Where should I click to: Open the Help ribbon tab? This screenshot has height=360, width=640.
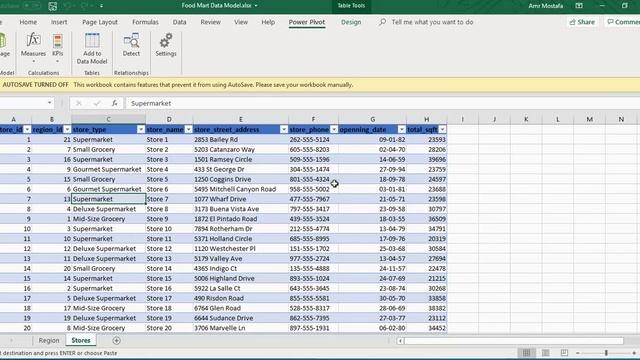pyautogui.click(x=268, y=22)
